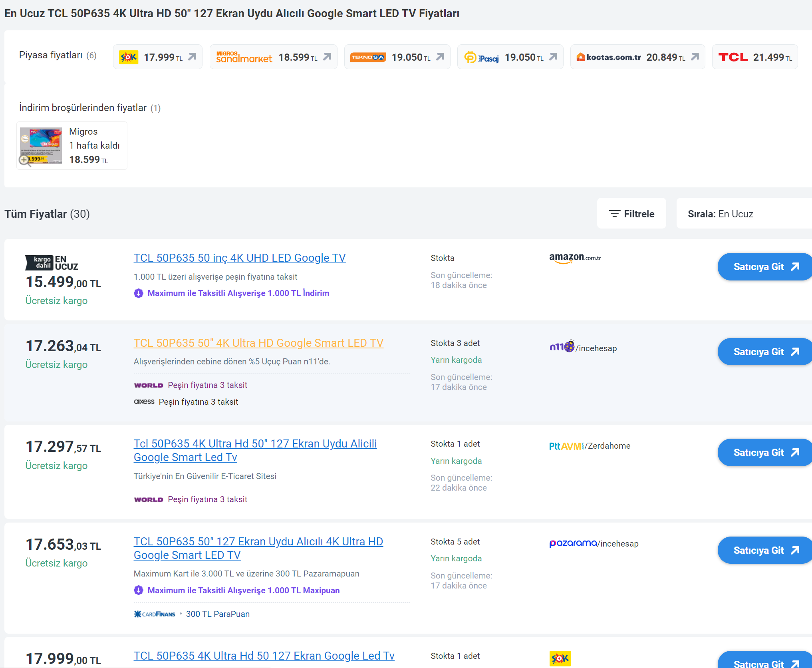Click the arrow icon next to Pasaj 19.050 TL
This screenshot has height=668, width=812.
click(x=553, y=57)
